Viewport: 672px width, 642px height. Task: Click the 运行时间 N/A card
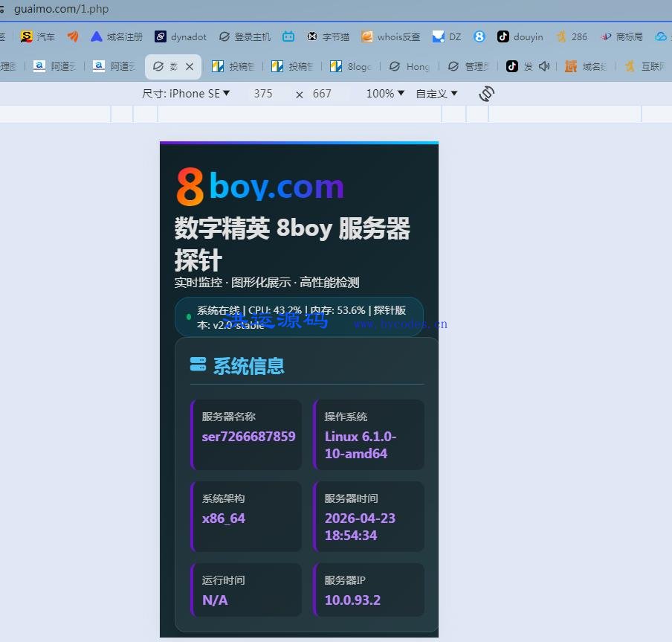click(x=246, y=590)
